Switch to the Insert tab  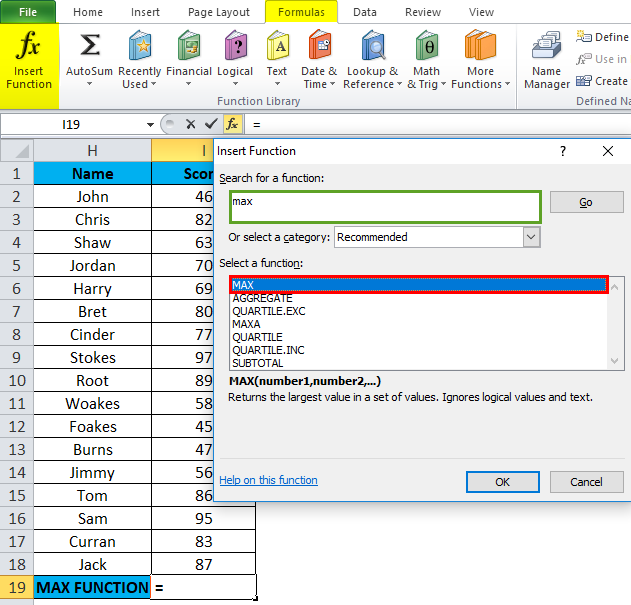tap(145, 12)
